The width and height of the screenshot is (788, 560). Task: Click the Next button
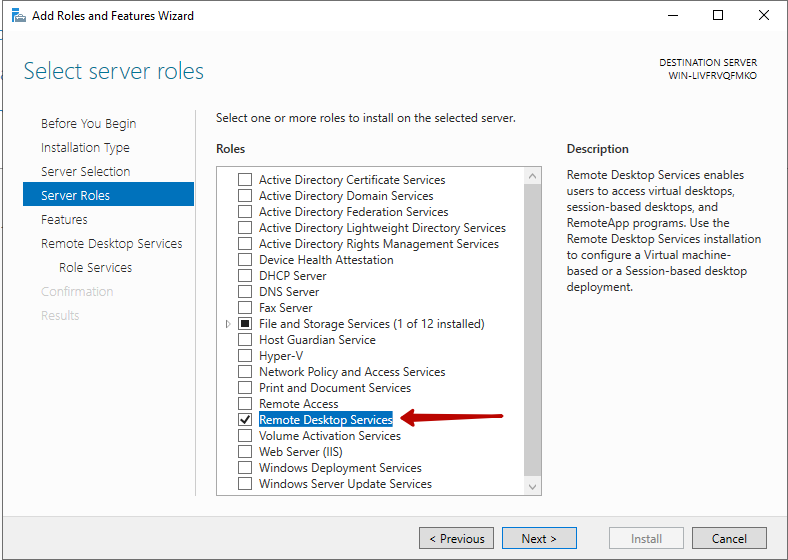[x=539, y=538]
